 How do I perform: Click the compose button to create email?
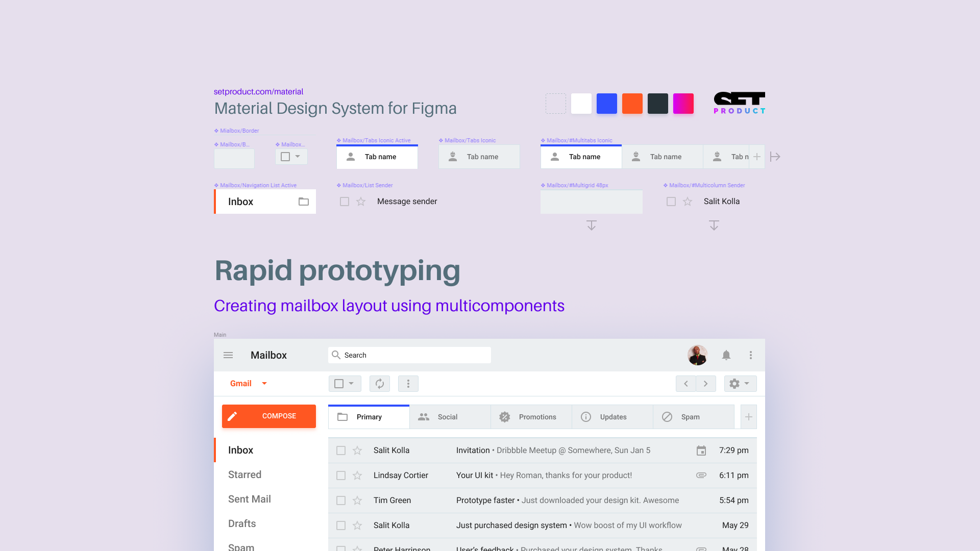(x=268, y=416)
